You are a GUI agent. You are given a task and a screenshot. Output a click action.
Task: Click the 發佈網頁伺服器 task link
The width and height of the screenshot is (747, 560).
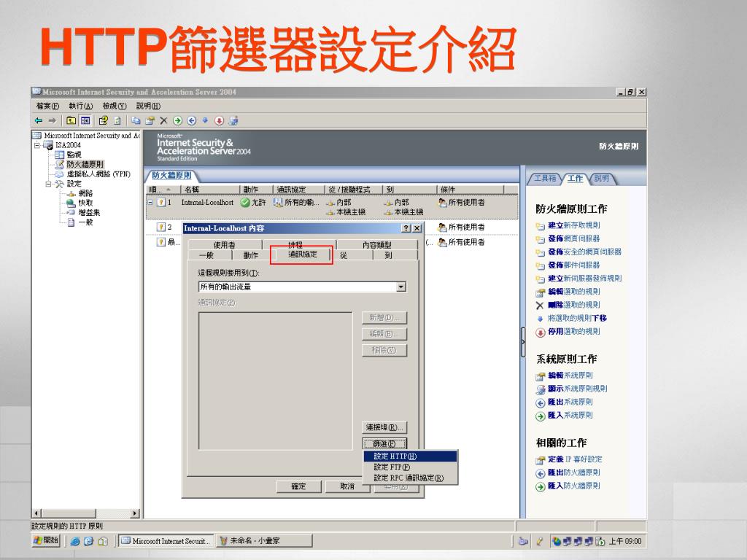573,238
